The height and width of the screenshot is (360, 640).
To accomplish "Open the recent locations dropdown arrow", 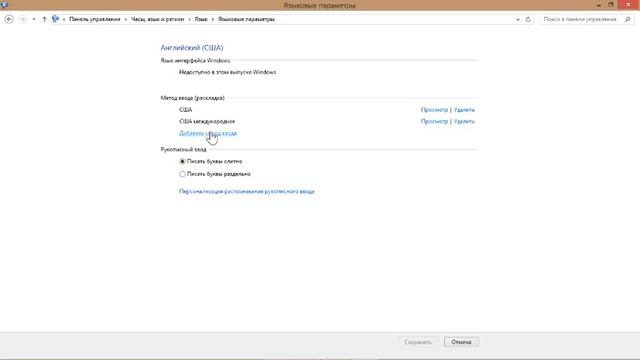I will [x=34, y=19].
